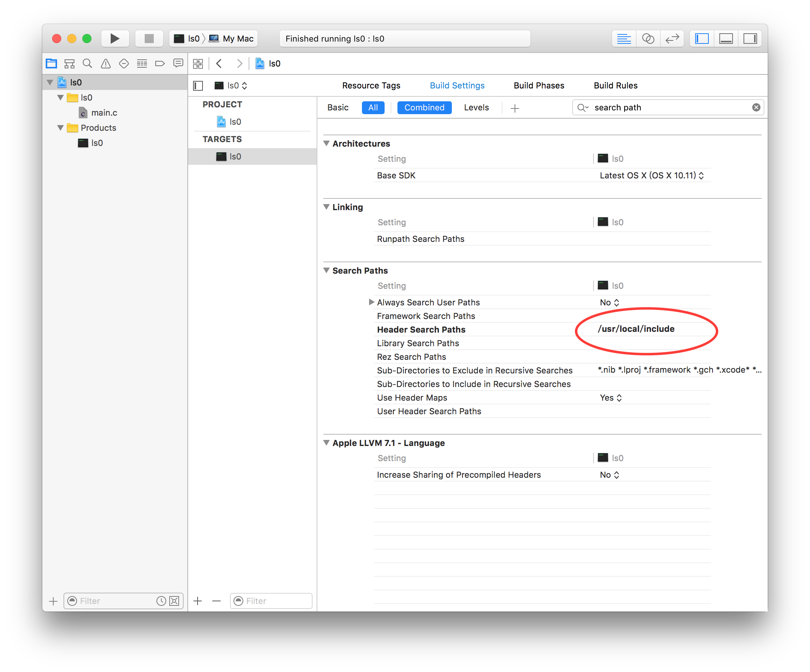
Task: Collapse the Search Paths section
Action: coord(326,270)
